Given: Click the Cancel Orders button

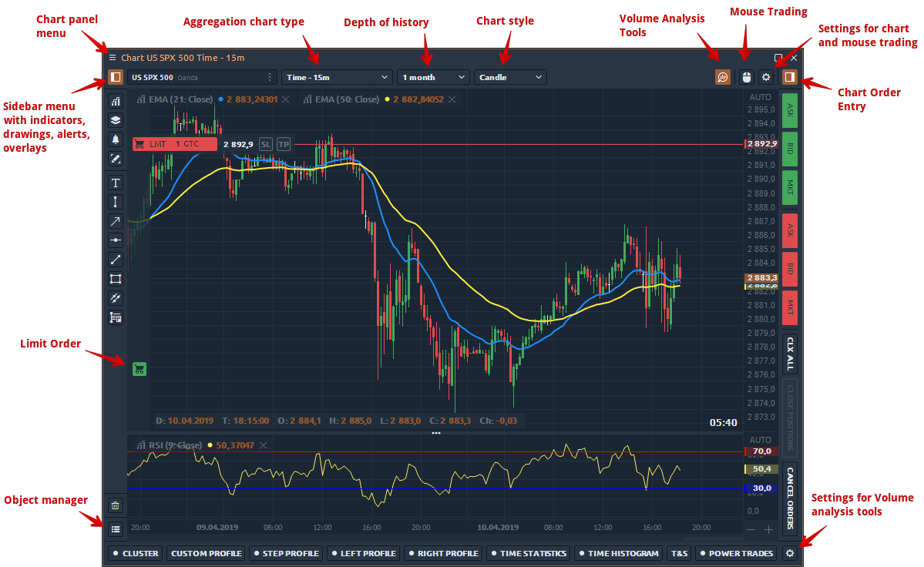Looking at the screenshot, I should (789, 499).
